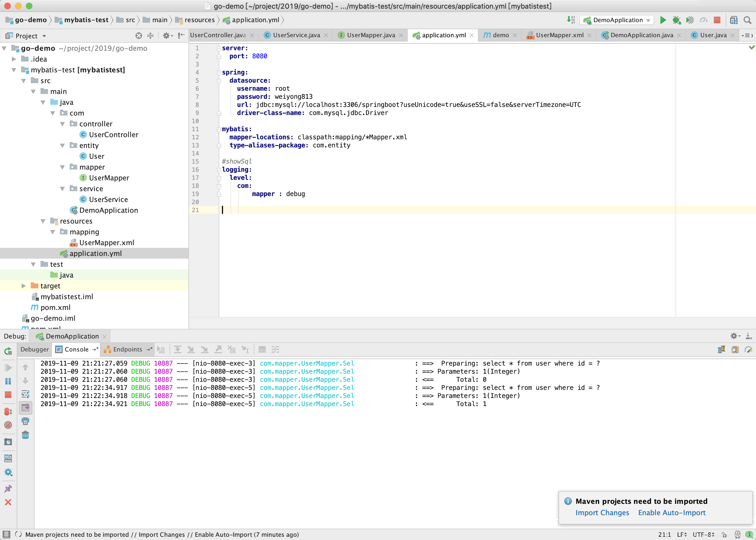
Task: Switch to the Debugger tab
Action: (35, 349)
